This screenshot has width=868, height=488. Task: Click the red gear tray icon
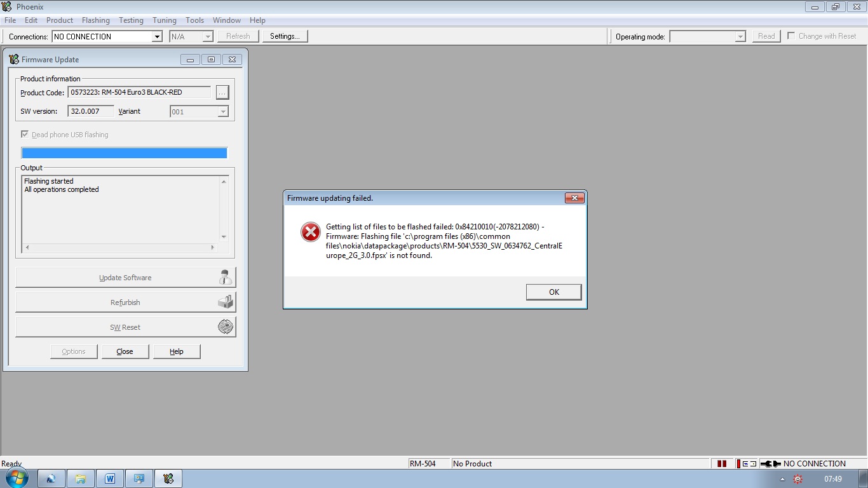click(797, 479)
